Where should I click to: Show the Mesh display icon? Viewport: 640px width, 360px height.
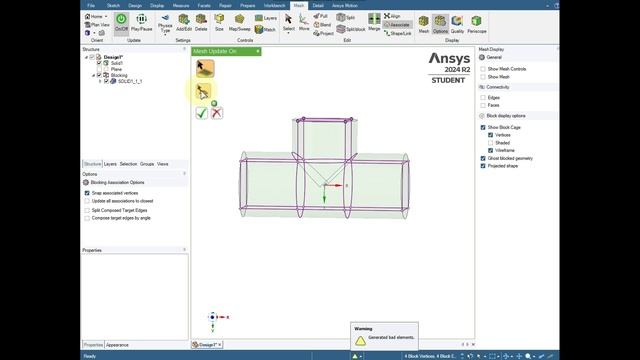(424, 24)
